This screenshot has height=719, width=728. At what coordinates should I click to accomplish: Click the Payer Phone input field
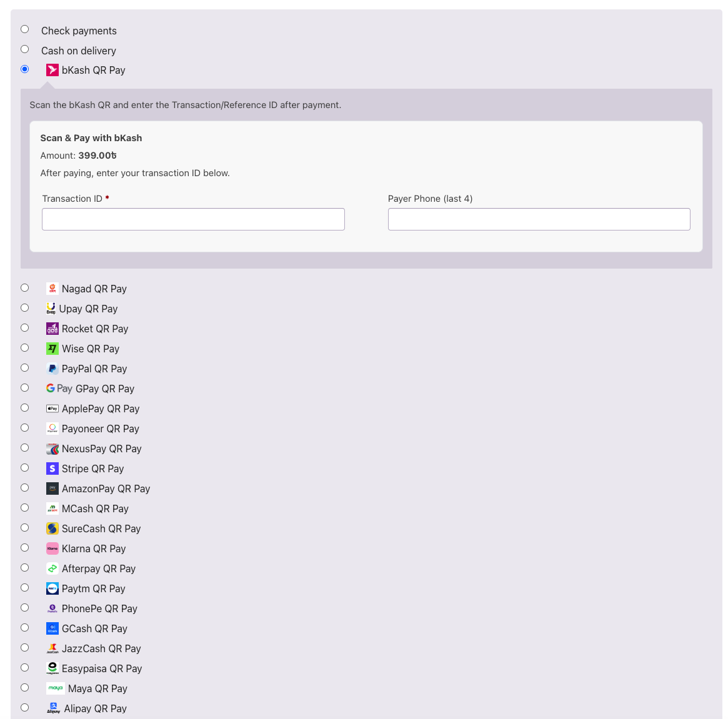click(x=539, y=219)
